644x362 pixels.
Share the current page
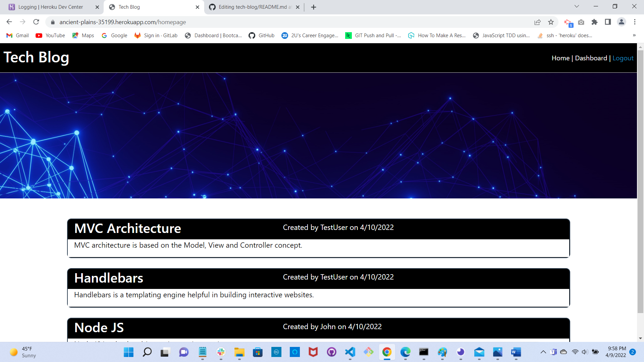[x=538, y=22]
